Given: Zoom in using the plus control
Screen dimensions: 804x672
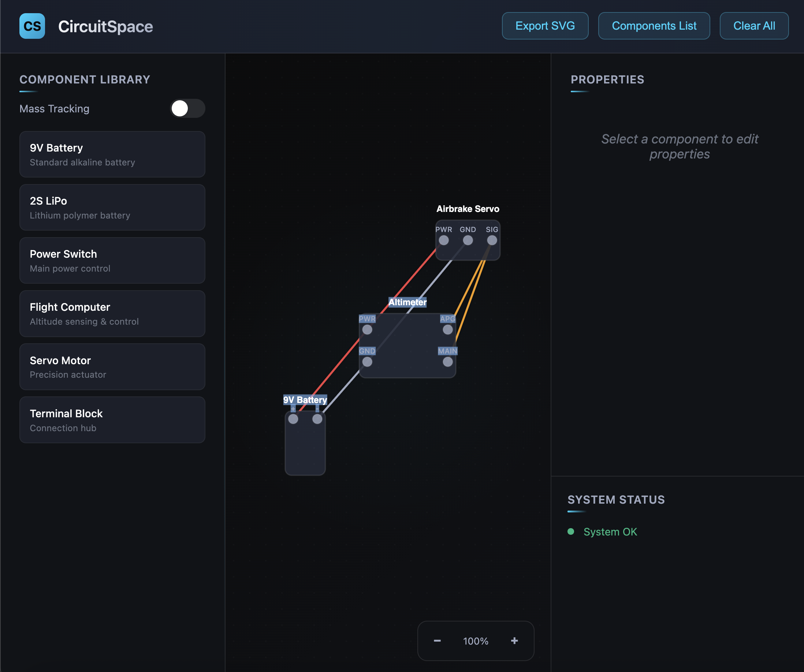Looking at the screenshot, I should 514,641.
